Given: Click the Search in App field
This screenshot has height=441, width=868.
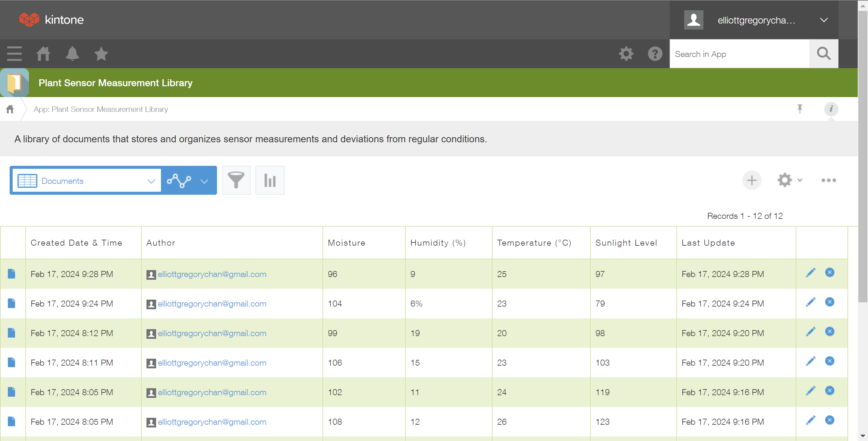Looking at the screenshot, I should pos(739,54).
